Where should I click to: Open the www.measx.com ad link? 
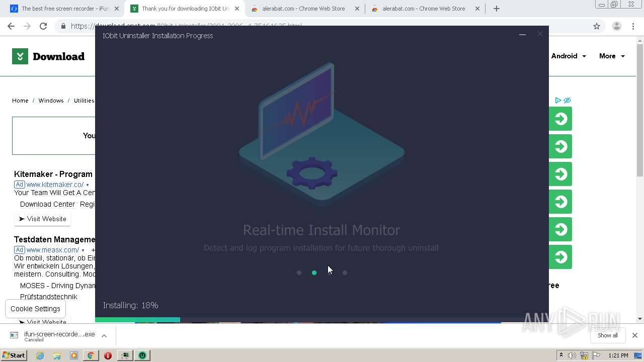(52, 250)
